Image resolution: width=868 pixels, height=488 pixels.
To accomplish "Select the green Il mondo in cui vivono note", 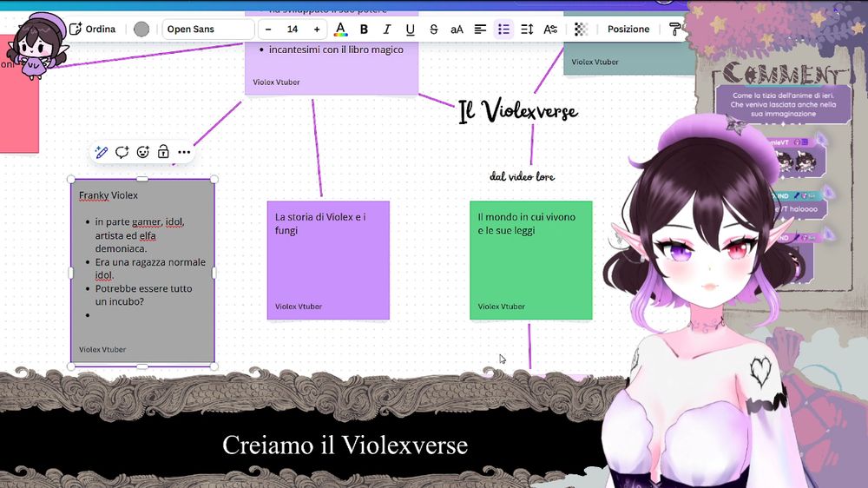I will pos(531,260).
